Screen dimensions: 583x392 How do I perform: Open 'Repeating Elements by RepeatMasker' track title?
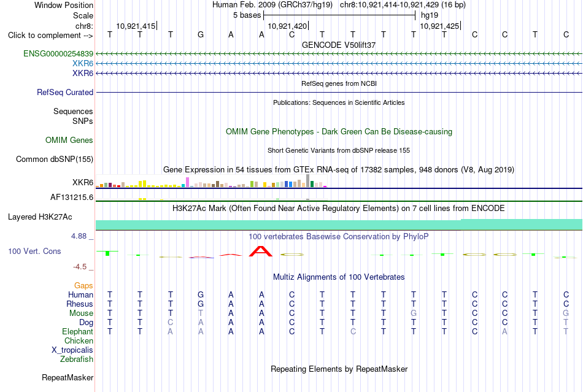click(339, 369)
